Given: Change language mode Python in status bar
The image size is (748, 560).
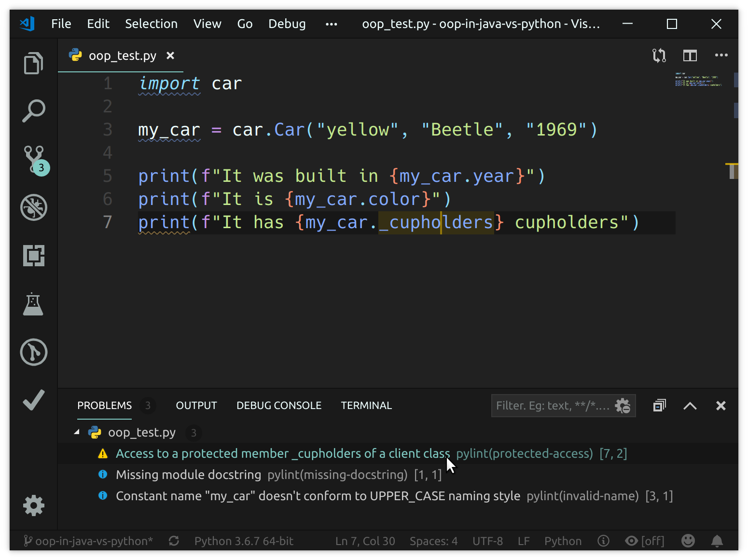Looking at the screenshot, I should [x=563, y=541].
